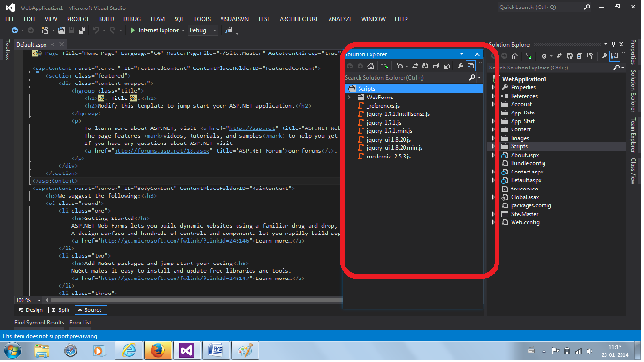This screenshot has width=644, height=362.
Task: Click the Open File toolbar icon
Action: point(61,30)
